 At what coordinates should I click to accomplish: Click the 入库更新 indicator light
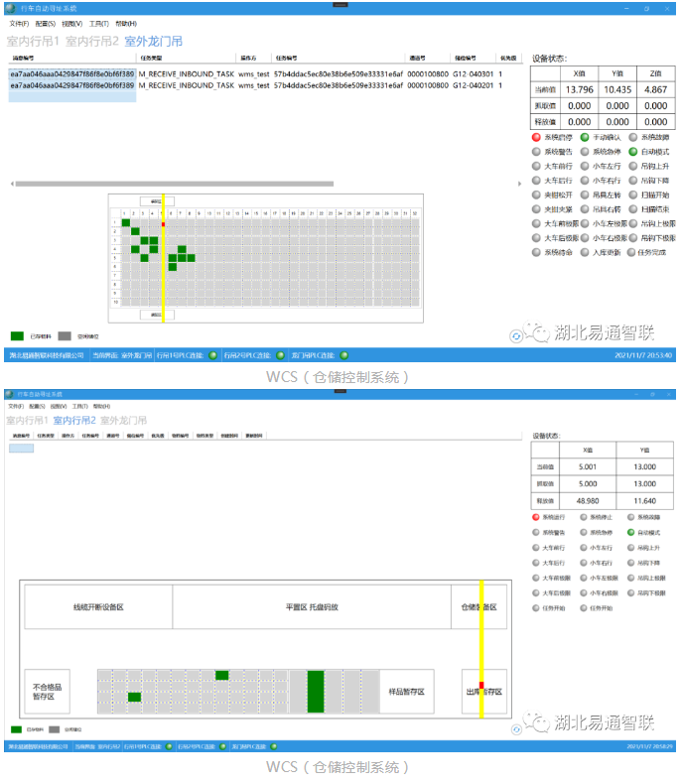pyautogui.click(x=585, y=253)
